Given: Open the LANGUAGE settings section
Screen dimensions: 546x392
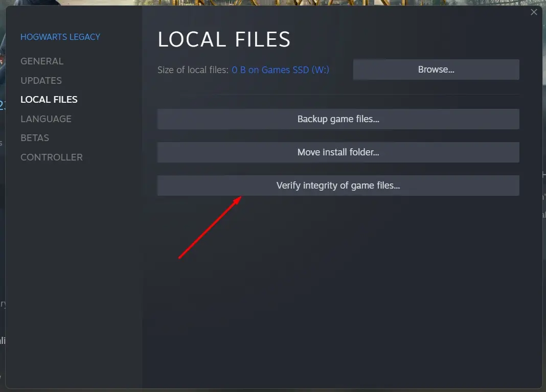Looking at the screenshot, I should click(46, 119).
